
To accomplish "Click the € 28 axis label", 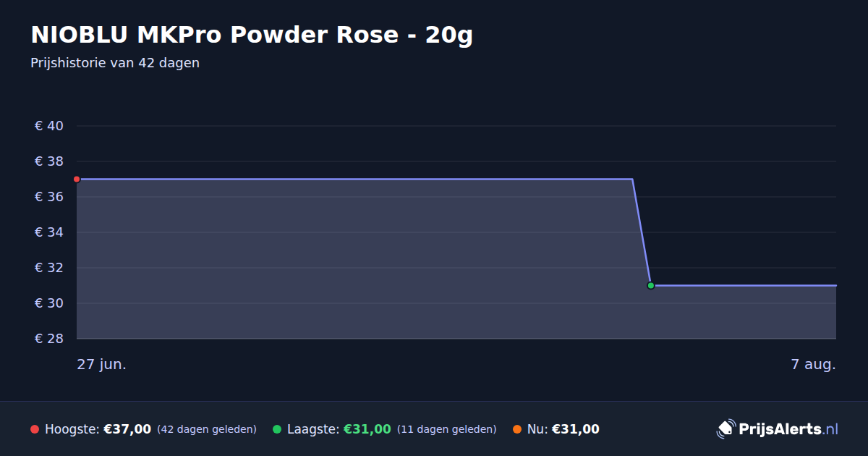I will (x=49, y=339).
